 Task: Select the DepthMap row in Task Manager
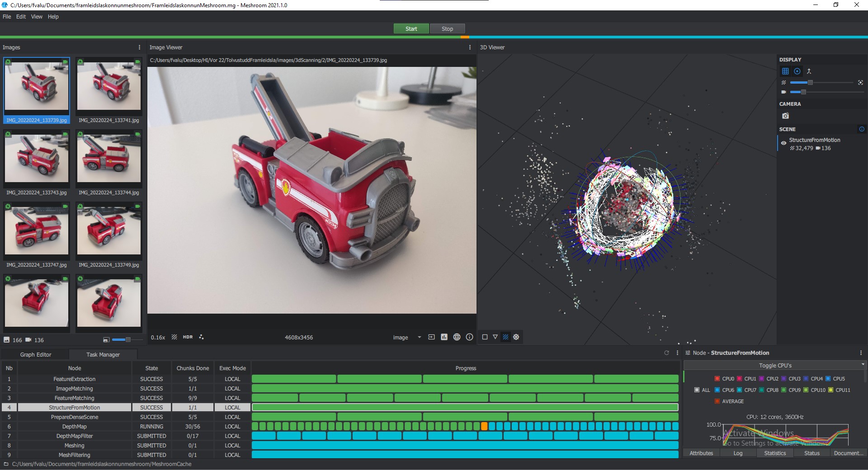[x=340, y=426]
